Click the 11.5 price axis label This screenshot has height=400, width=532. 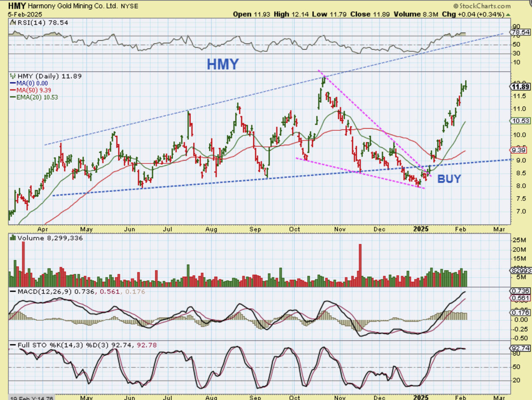(519, 96)
